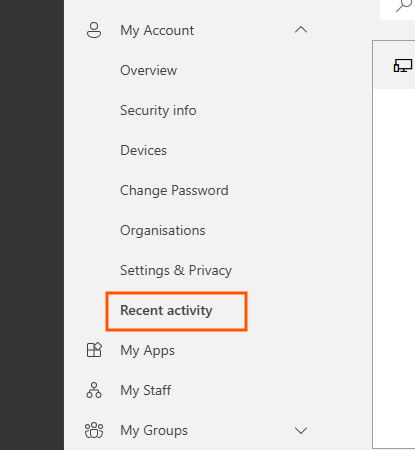Select Change Password
Image resolution: width=415 pixels, height=450 pixels.
[x=174, y=190]
